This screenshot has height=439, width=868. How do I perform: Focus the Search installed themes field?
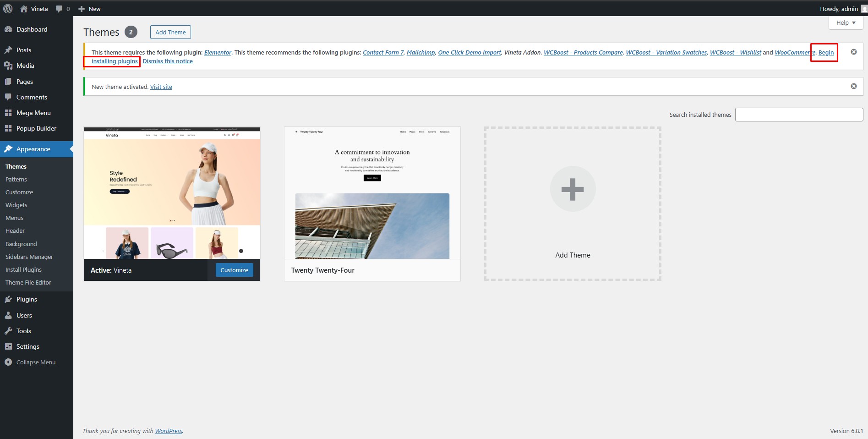[x=799, y=115]
